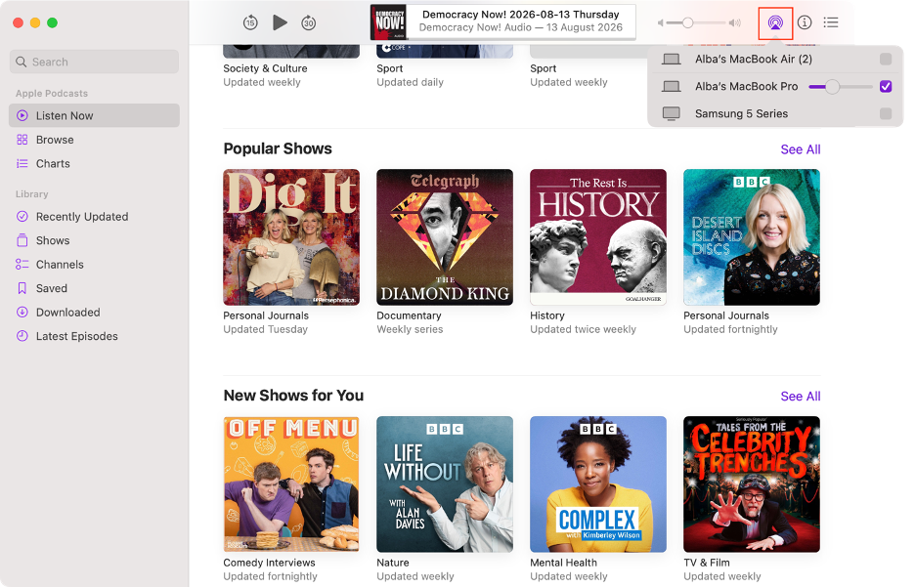Click the 'Comedy Interviews' category label
Viewport: 915px width, 588px height.
click(269, 563)
